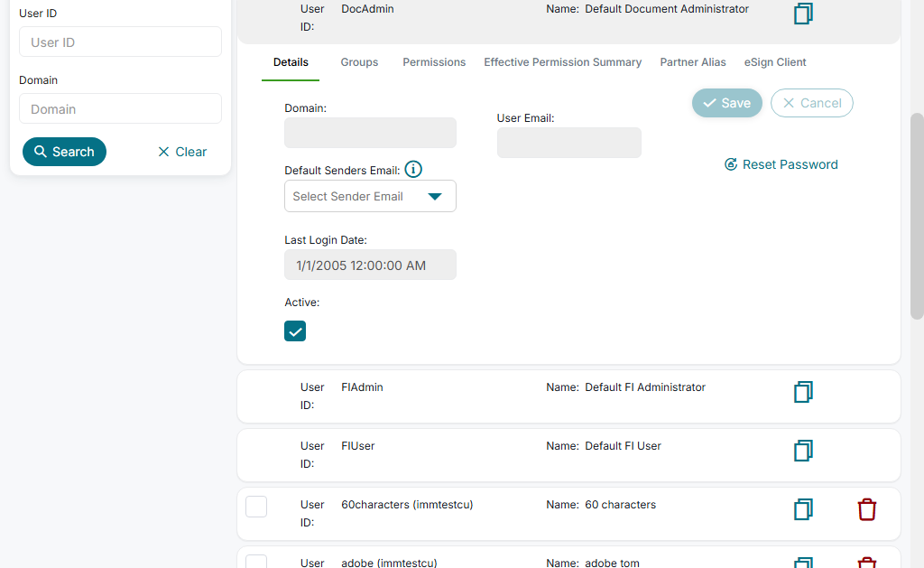Switch to the Groups tab
The image size is (924, 568).
[x=359, y=62]
